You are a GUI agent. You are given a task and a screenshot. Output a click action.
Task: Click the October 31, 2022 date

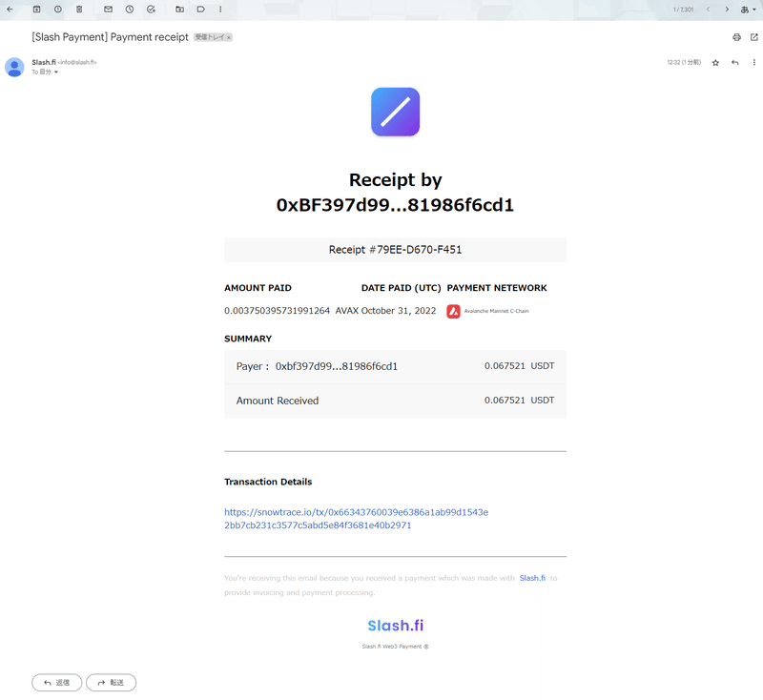point(399,310)
